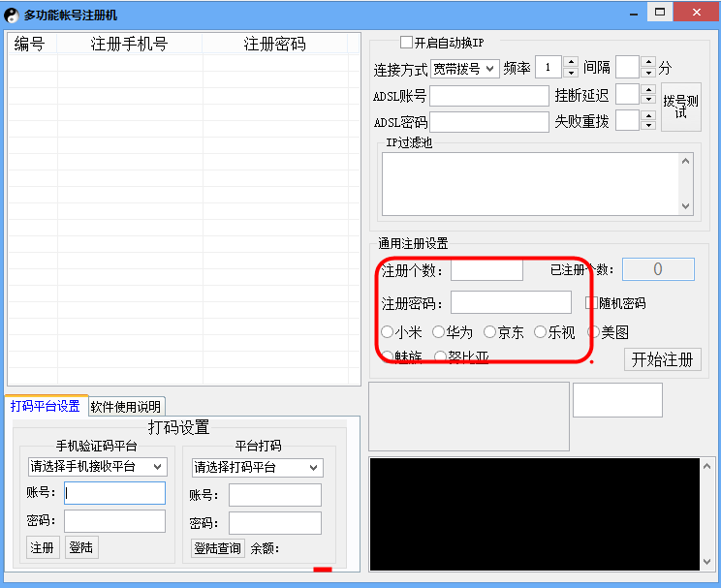
Task: Click the 注册 button under 手机验证码平台
Action: point(43,547)
